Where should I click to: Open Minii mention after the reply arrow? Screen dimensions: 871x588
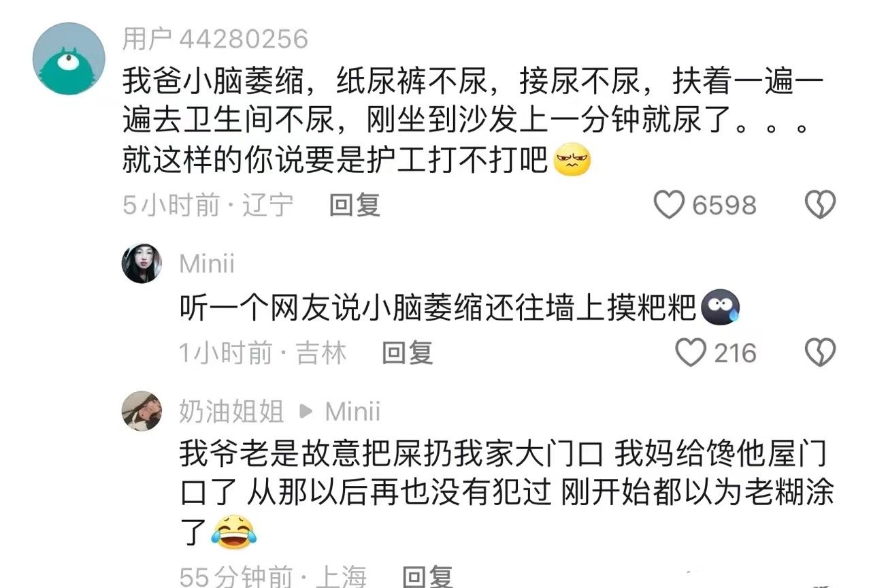(x=352, y=411)
